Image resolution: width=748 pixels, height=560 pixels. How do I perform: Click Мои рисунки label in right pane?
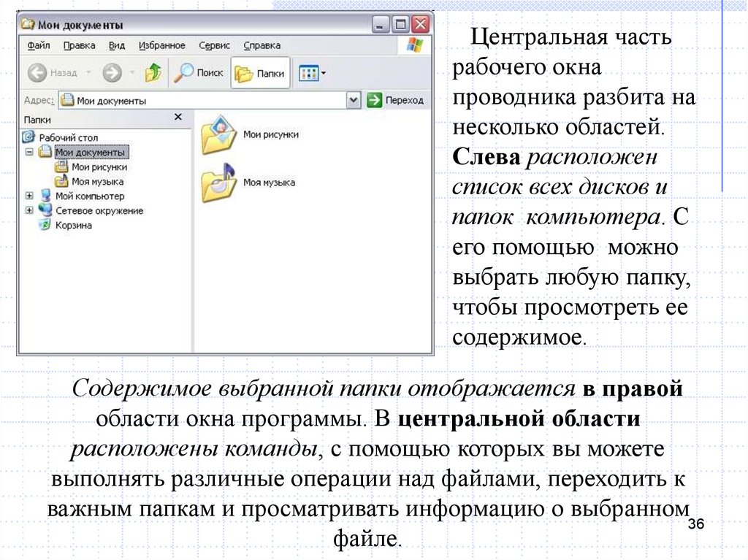(271, 134)
